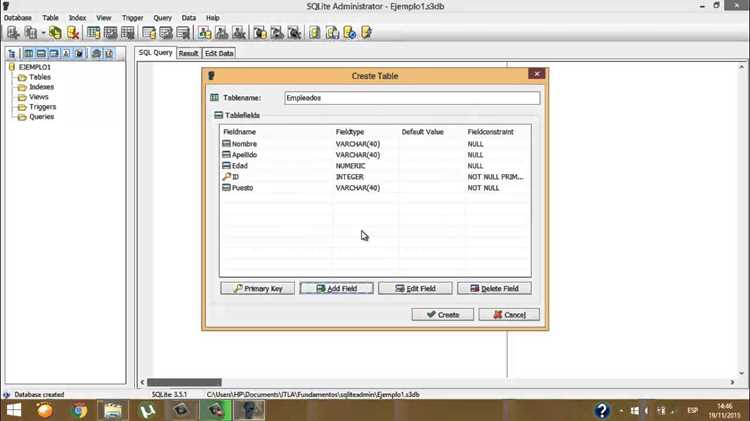The height and width of the screenshot is (421, 750).
Task: Click the Edit Trigger toolbar icon
Action: [x=277, y=33]
